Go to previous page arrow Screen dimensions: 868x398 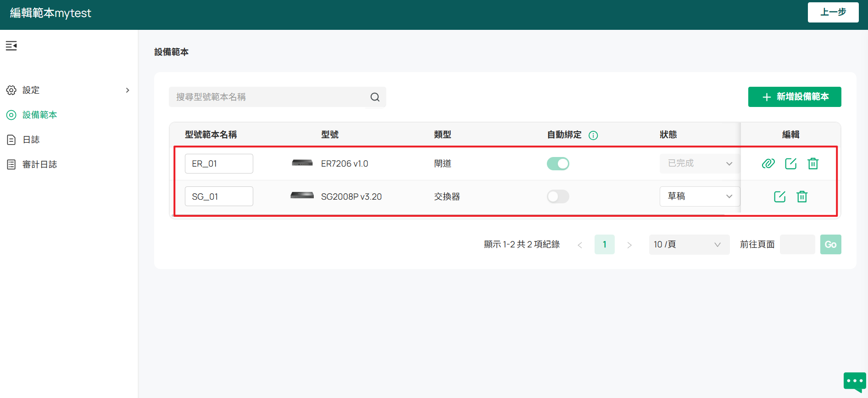580,245
